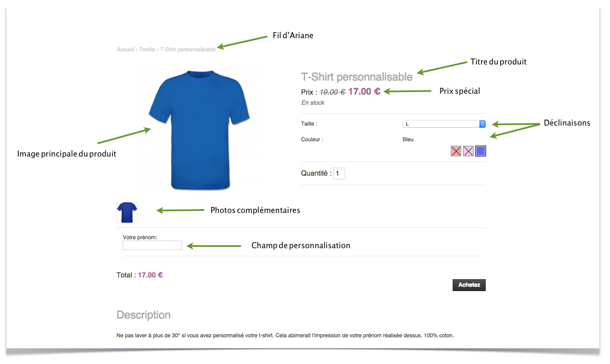Click the Description section heading
Viewport: 610px width, 364px height.
(x=143, y=315)
